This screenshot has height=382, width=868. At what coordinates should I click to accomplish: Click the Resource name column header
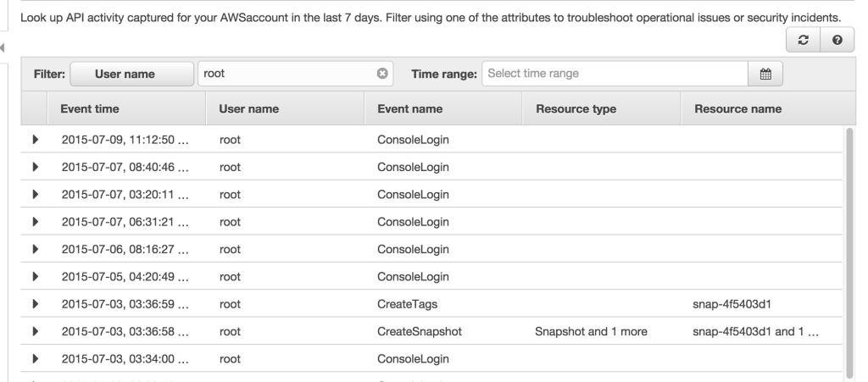coord(737,108)
